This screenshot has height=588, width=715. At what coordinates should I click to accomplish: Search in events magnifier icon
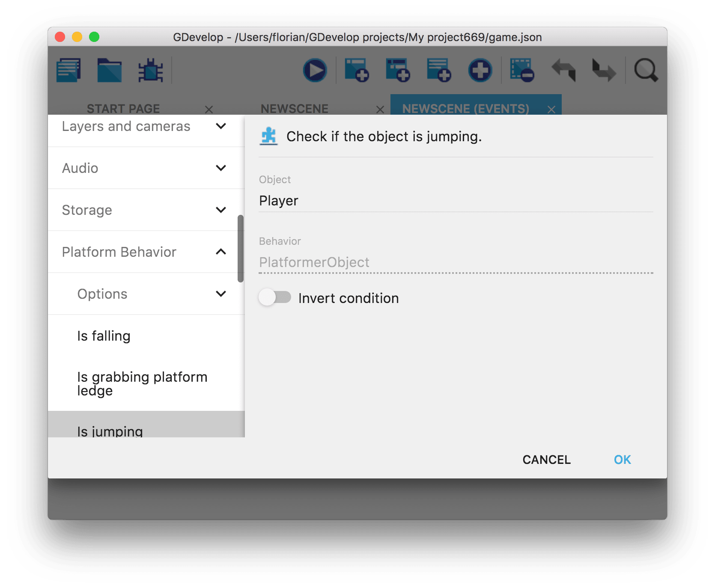(646, 70)
